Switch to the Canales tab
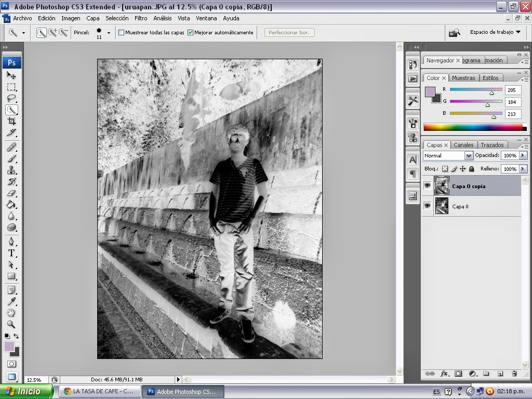 463,144
